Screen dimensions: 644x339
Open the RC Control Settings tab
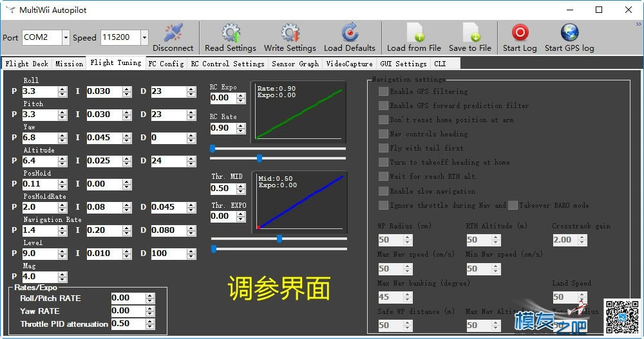[x=227, y=64]
